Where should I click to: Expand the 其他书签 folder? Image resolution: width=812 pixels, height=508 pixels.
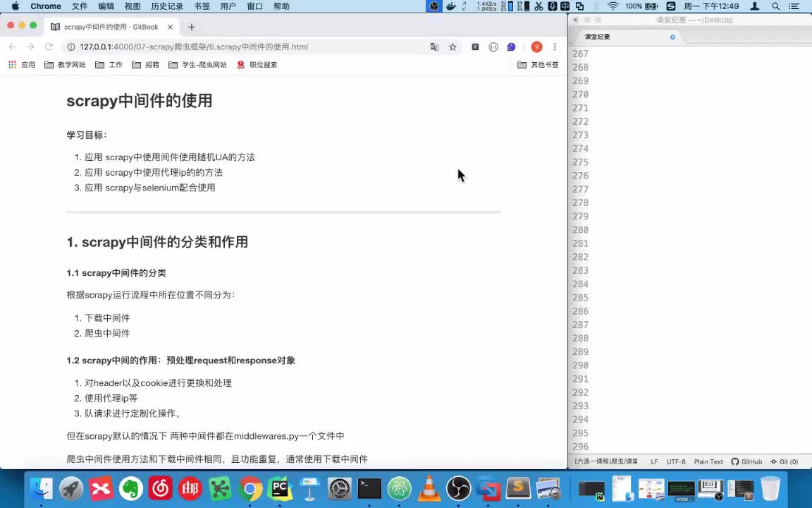pyautogui.click(x=538, y=65)
